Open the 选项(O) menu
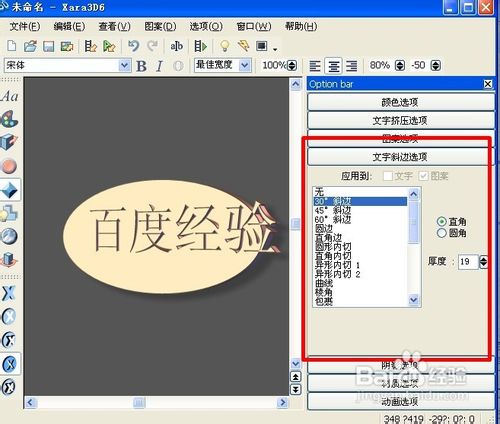500x424 pixels. coord(206,27)
